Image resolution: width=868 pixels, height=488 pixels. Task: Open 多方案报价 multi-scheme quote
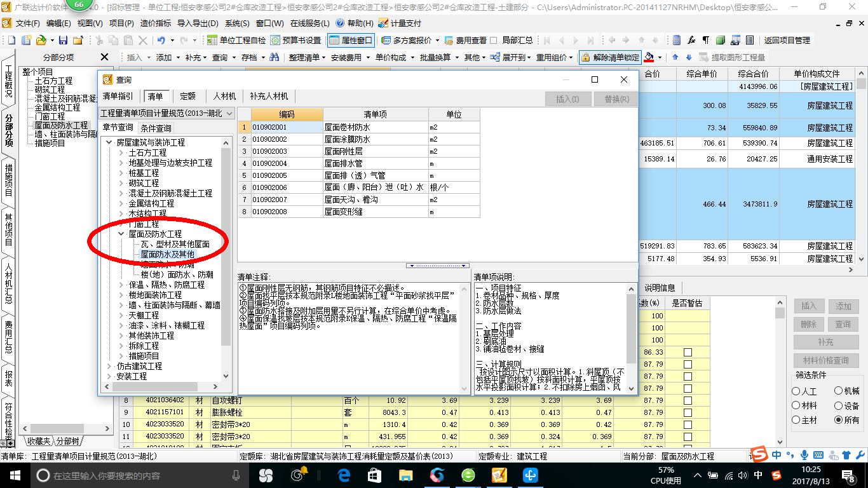pos(407,40)
